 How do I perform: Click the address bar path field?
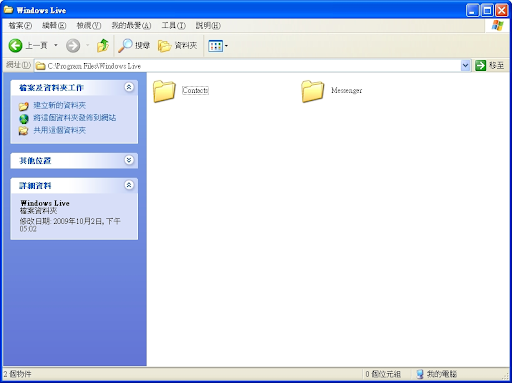click(x=247, y=66)
